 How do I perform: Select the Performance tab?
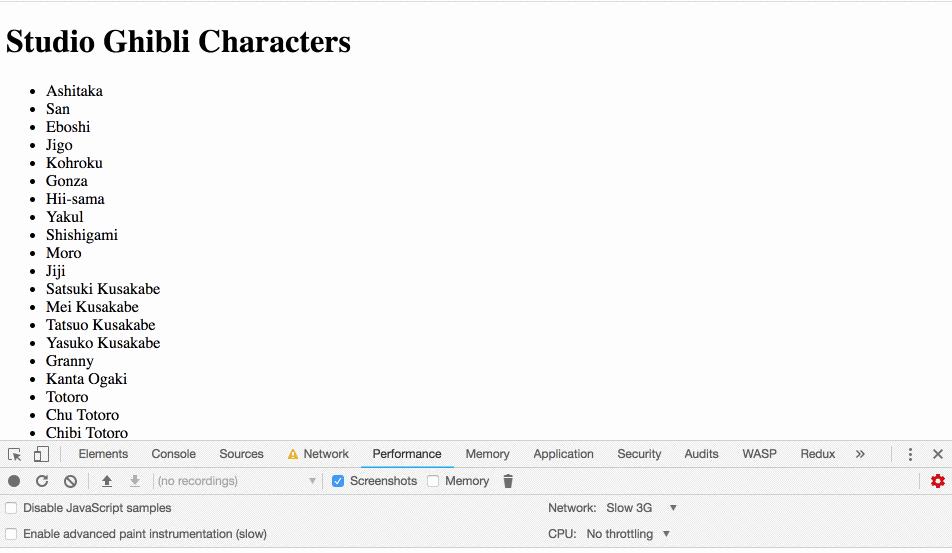(x=407, y=454)
